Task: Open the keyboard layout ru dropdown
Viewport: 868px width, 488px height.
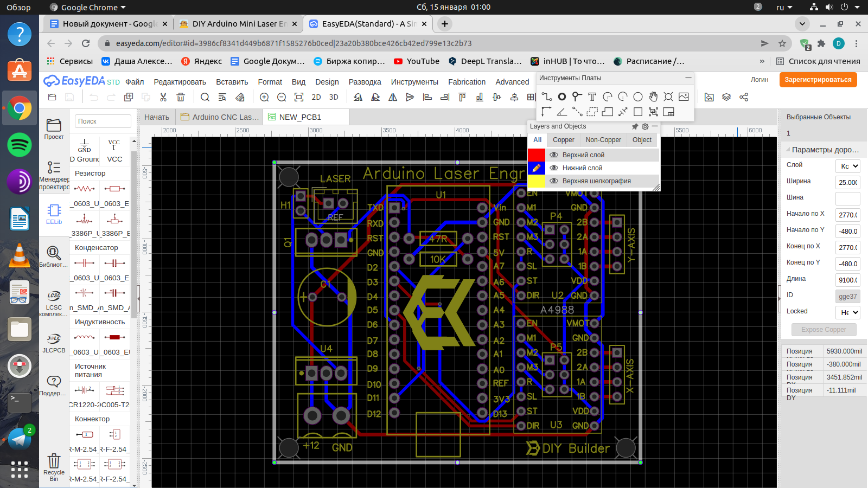Action: point(784,7)
